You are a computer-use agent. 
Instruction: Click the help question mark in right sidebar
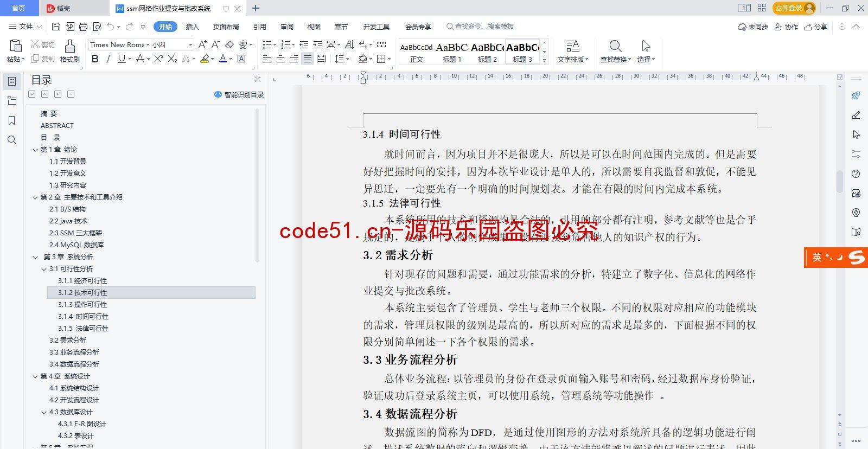[856, 174]
